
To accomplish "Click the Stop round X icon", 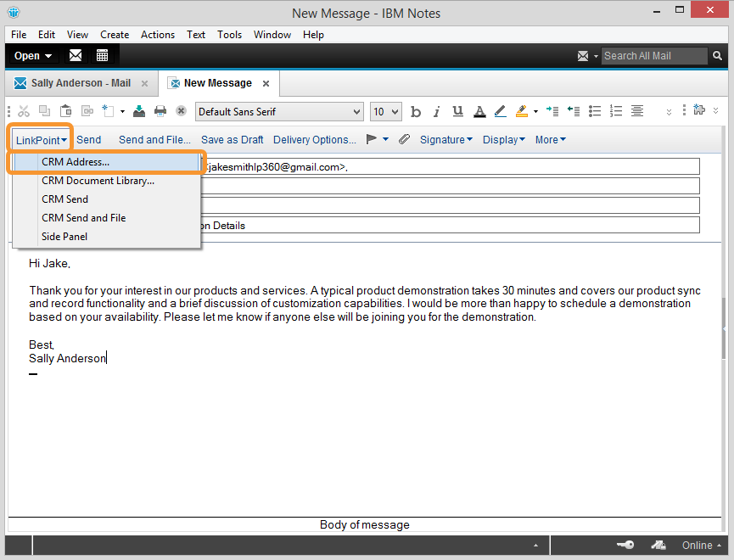I will coord(181,111).
